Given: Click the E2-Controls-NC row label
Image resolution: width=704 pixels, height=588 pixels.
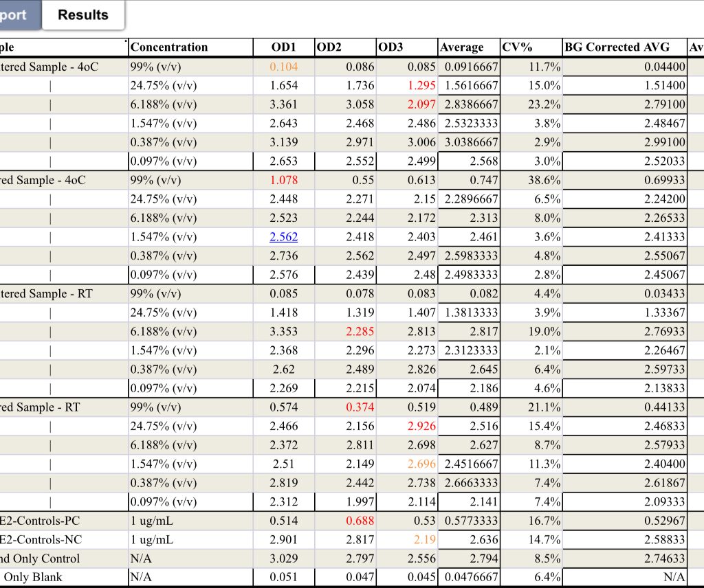Looking at the screenshot, I should pyautogui.click(x=41, y=540).
